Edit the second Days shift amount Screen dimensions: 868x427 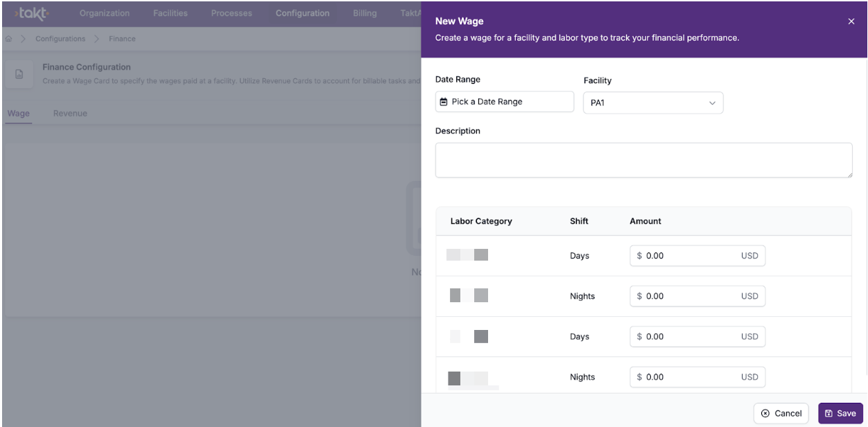pos(691,337)
